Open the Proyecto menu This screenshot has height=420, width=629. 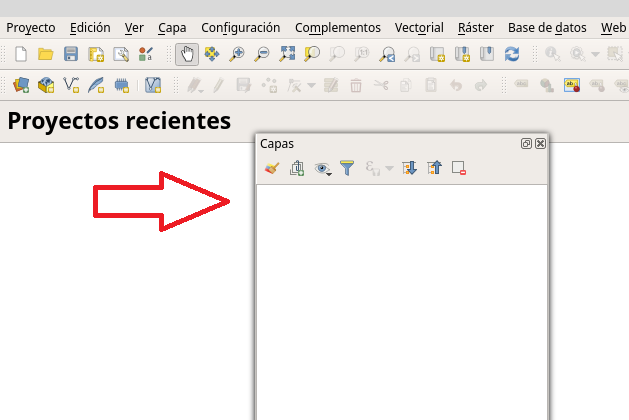30,28
